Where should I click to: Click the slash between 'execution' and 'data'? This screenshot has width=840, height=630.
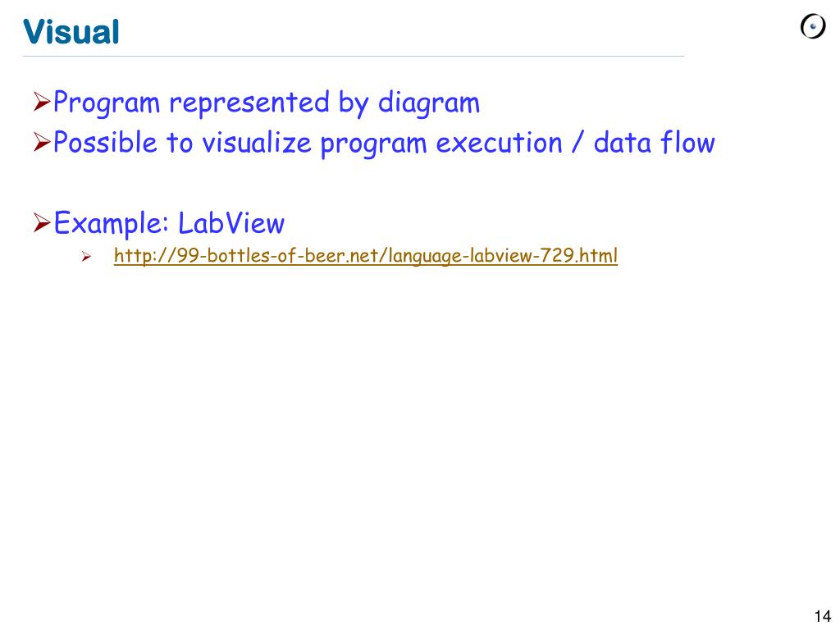click(577, 143)
